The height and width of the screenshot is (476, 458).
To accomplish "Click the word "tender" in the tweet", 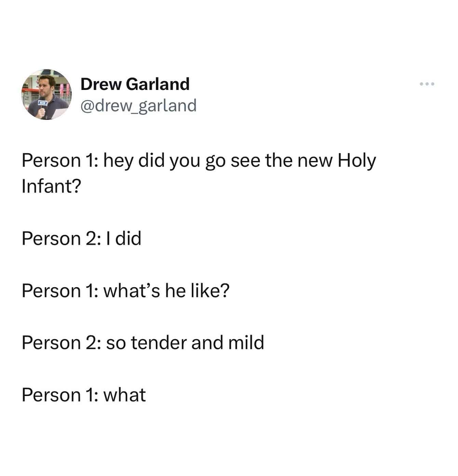I will click(159, 343).
